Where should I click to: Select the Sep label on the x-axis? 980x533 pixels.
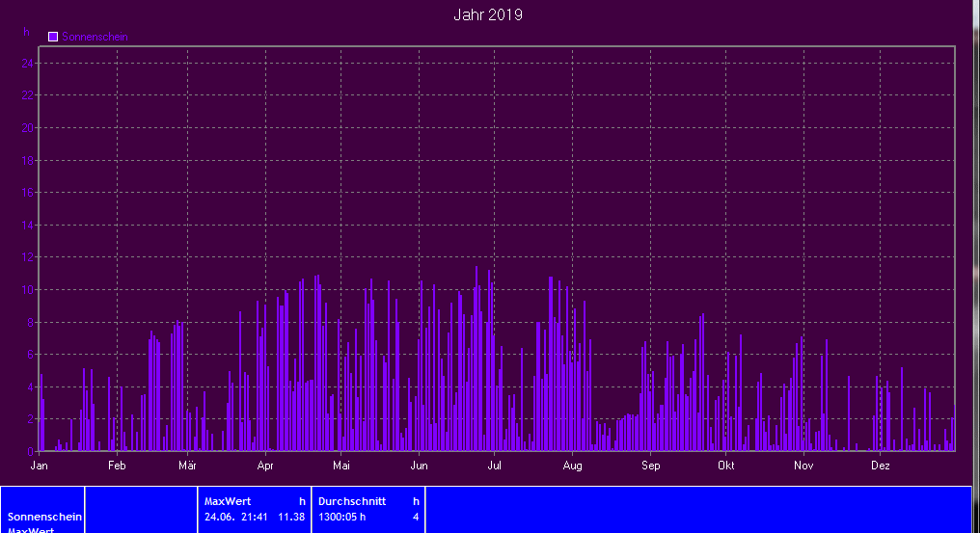tap(650, 466)
